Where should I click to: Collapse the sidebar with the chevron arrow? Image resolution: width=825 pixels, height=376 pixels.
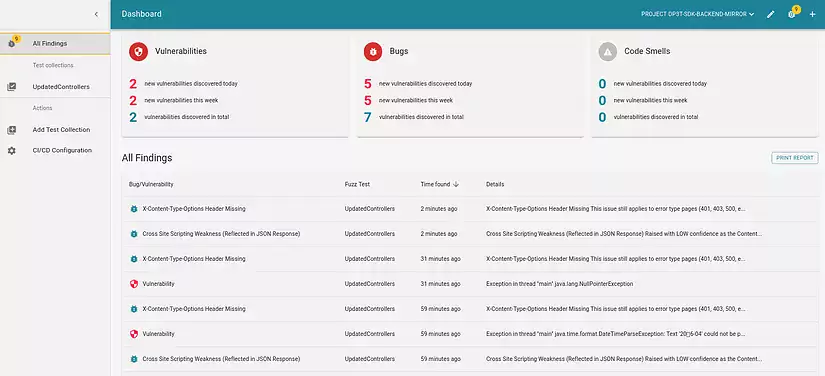click(96, 14)
